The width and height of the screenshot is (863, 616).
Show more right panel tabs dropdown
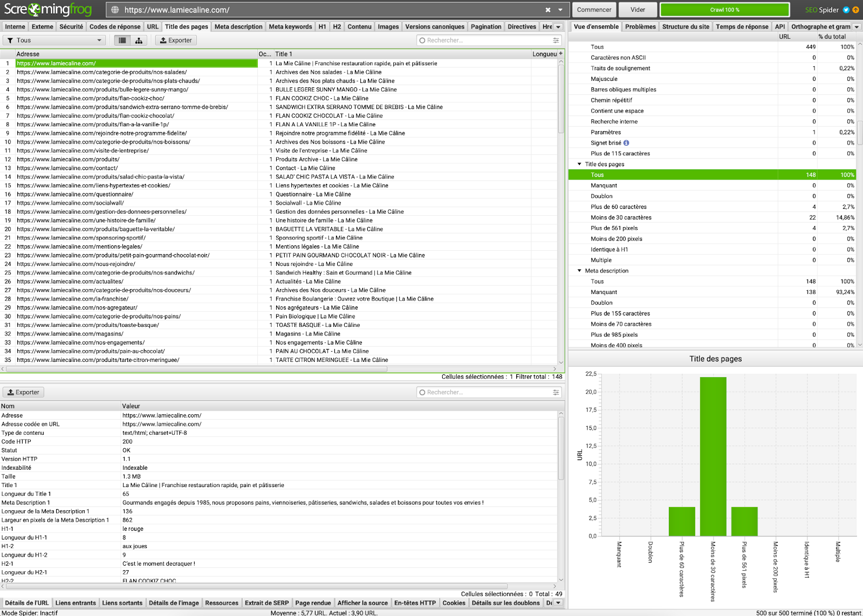tap(857, 27)
